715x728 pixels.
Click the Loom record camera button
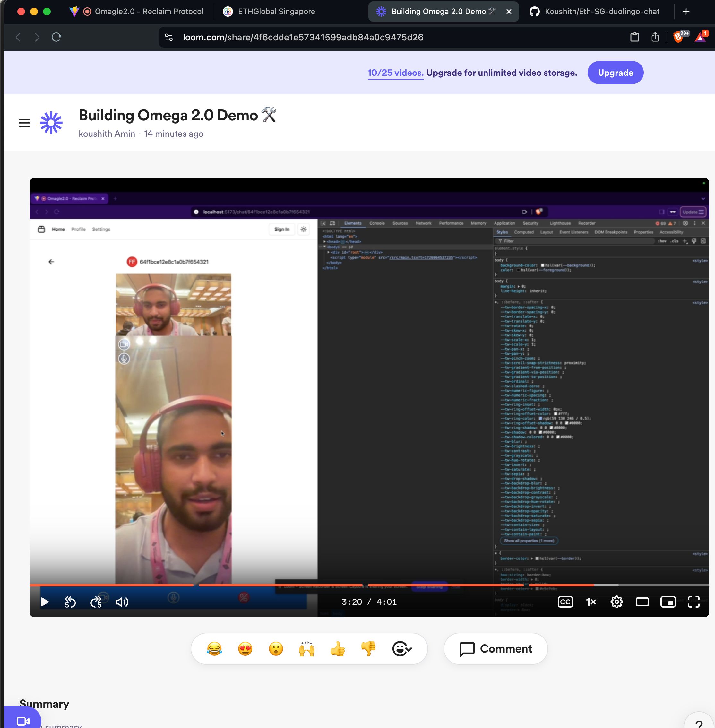pyautogui.click(x=22, y=721)
